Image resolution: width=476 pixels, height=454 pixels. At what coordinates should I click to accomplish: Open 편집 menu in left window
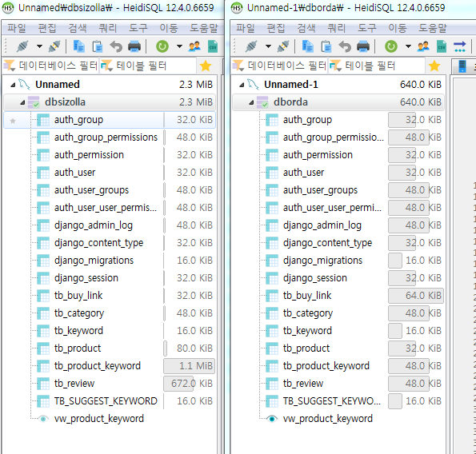pyautogui.click(x=47, y=28)
